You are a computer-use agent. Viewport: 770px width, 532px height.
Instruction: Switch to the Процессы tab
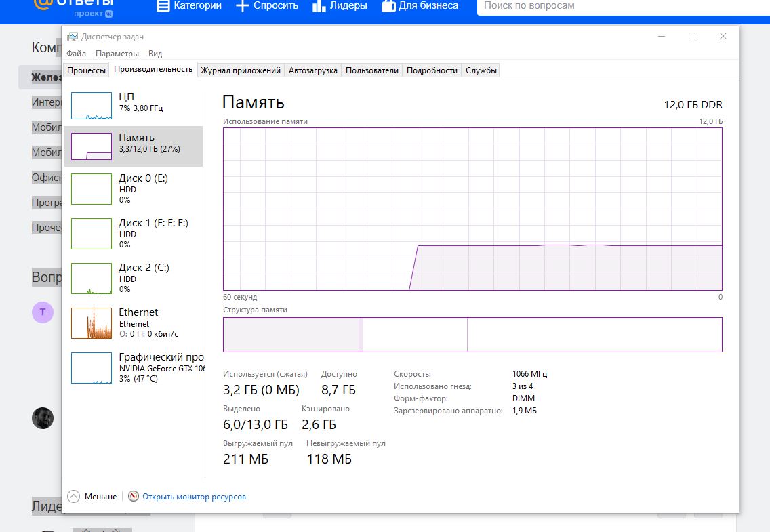(87, 70)
